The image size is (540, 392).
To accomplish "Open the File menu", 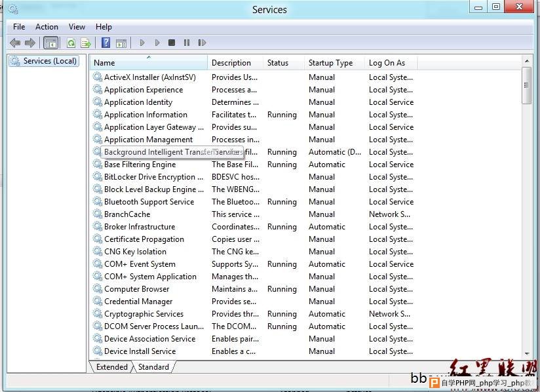I will coord(19,27).
